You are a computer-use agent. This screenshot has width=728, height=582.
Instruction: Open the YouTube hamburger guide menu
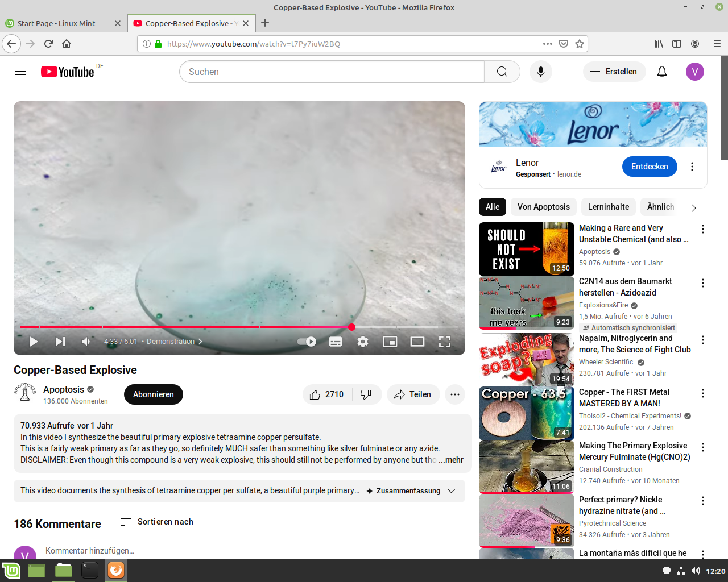(20, 72)
